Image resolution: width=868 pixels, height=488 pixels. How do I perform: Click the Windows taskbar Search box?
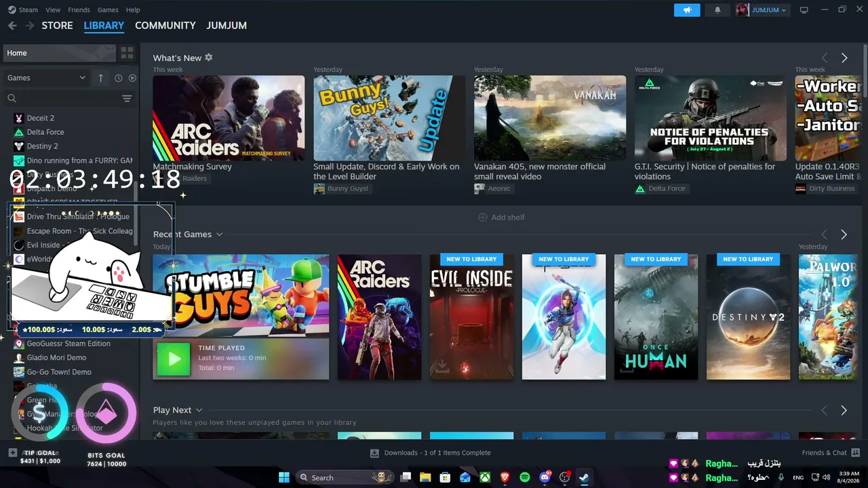(x=344, y=477)
